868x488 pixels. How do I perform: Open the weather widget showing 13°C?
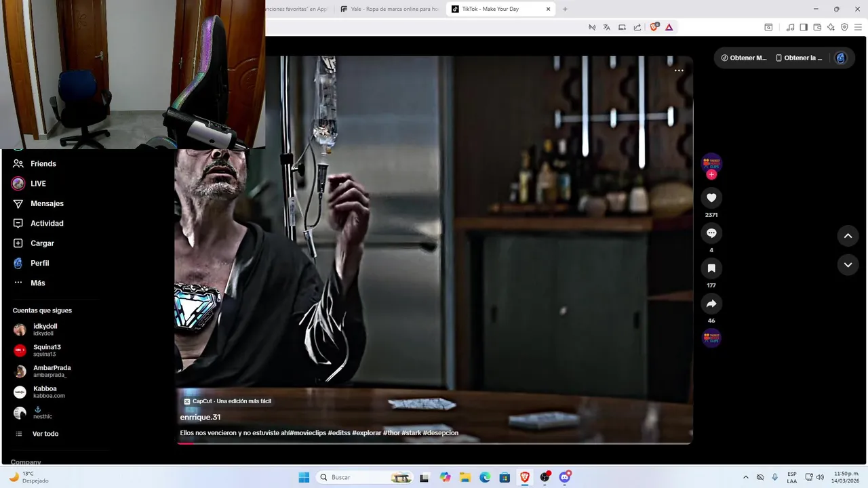tap(28, 477)
